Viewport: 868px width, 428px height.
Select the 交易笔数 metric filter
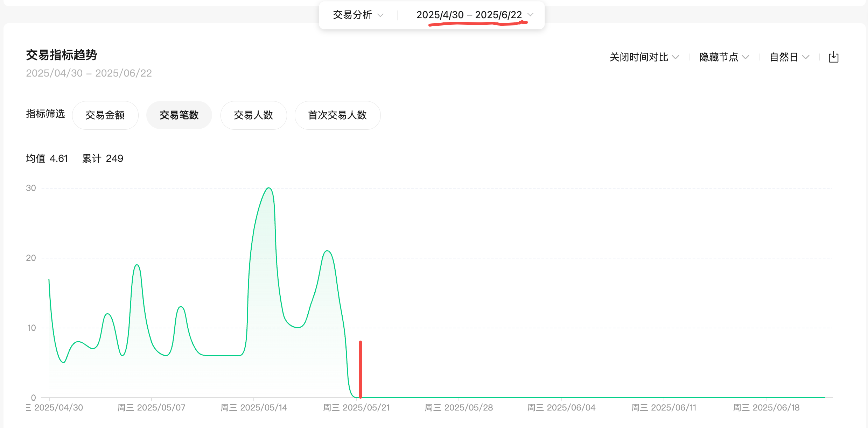click(179, 115)
